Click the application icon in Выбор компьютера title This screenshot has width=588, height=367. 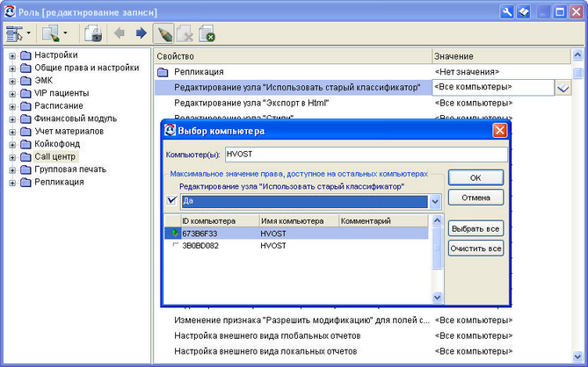(x=170, y=130)
